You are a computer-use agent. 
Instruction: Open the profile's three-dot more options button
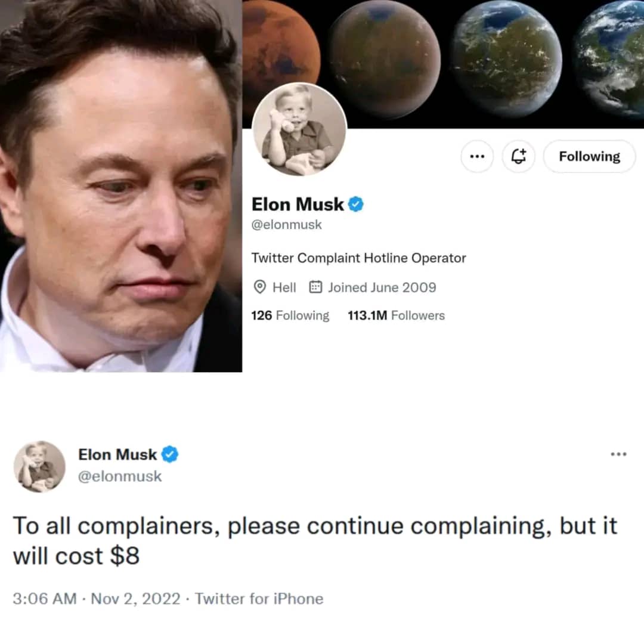(x=477, y=156)
